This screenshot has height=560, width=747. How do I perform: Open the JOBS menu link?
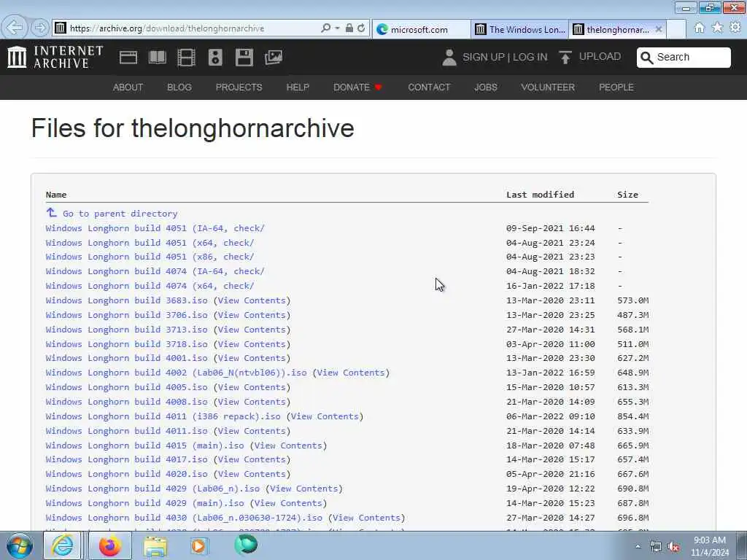tap(485, 87)
